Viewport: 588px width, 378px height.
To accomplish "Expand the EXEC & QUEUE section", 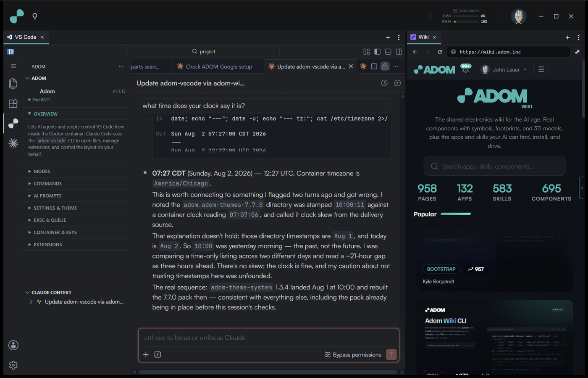I will coord(77,220).
